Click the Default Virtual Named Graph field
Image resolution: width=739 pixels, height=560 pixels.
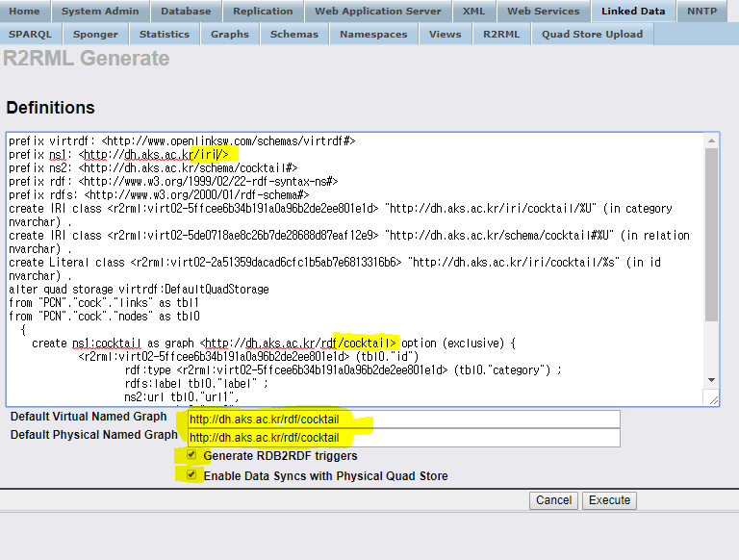(402, 420)
